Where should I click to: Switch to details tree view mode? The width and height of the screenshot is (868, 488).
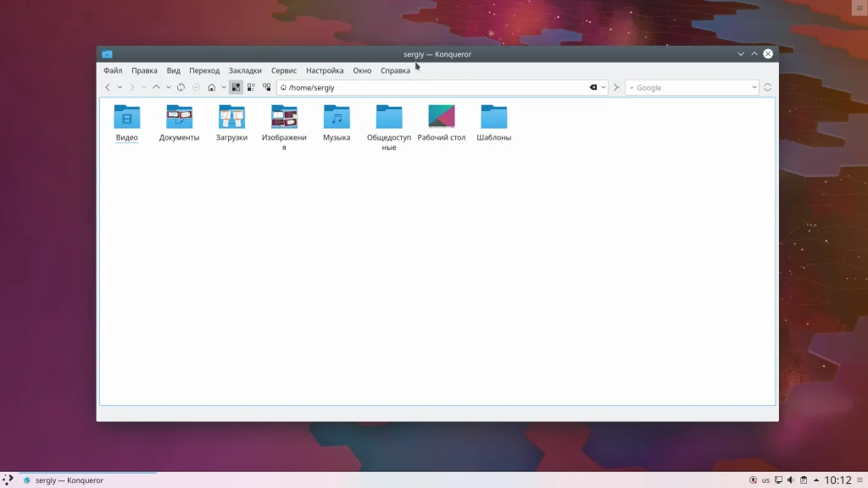[267, 87]
